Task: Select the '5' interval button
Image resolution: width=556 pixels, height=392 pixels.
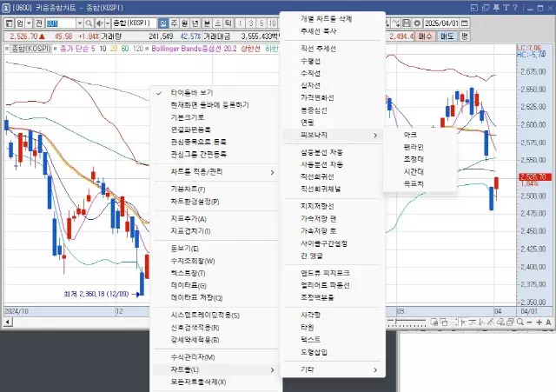Action: 261,23
